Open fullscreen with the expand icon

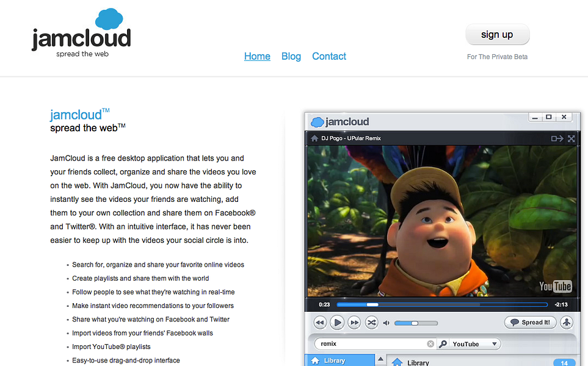[572, 138]
